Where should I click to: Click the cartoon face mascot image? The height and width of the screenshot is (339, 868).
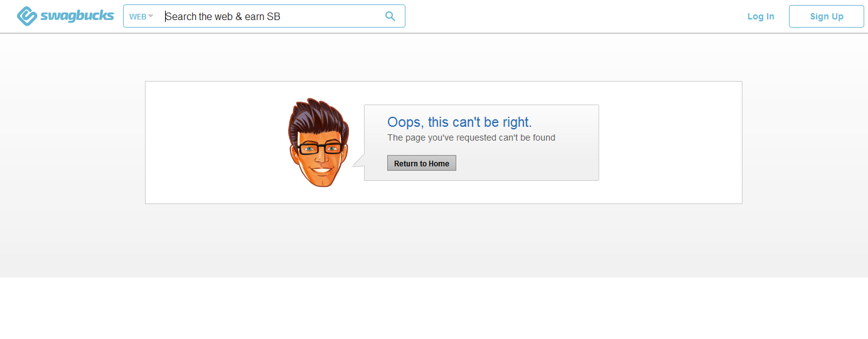pos(319,142)
